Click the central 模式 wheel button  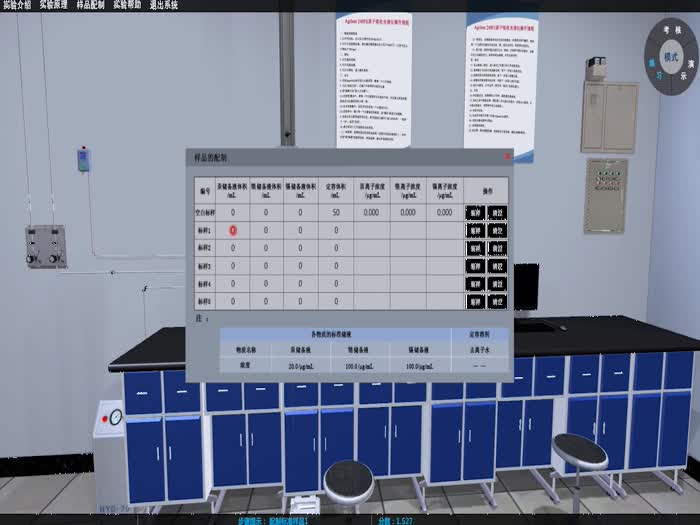click(670, 58)
